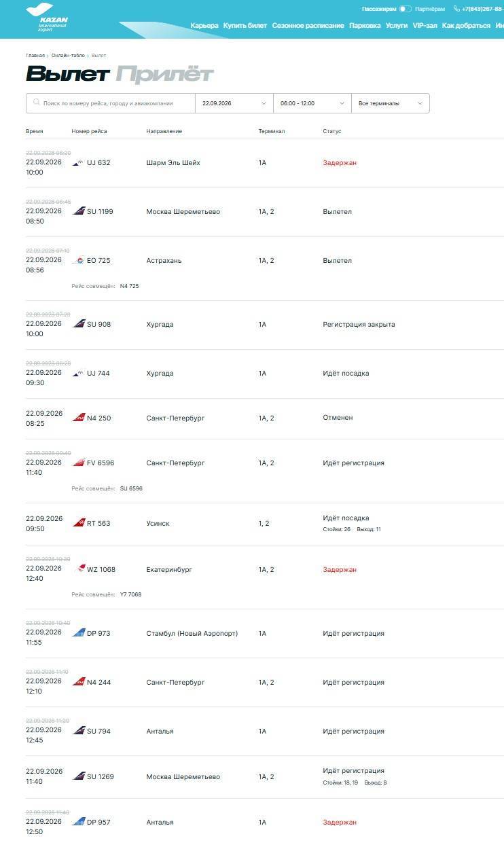Click the airline logo of flight SU 1199
Screen dimensions: 504x845
[79, 211]
